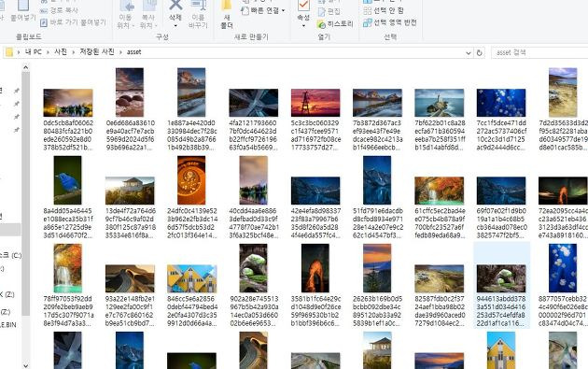The height and width of the screenshot is (369, 588).
Task: Expand the 삭제 dropdown arrow
Action: click(x=175, y=26)
